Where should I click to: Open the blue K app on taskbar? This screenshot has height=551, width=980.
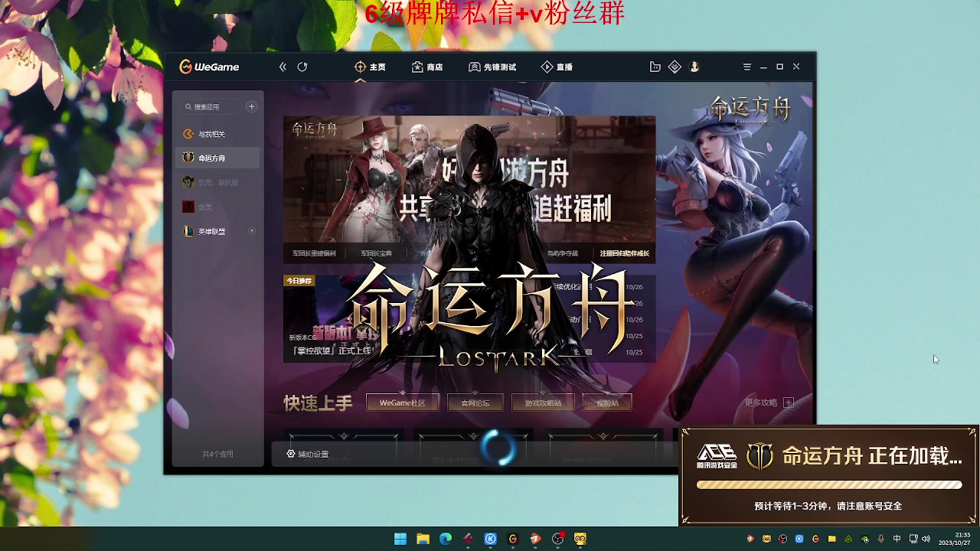491,539
